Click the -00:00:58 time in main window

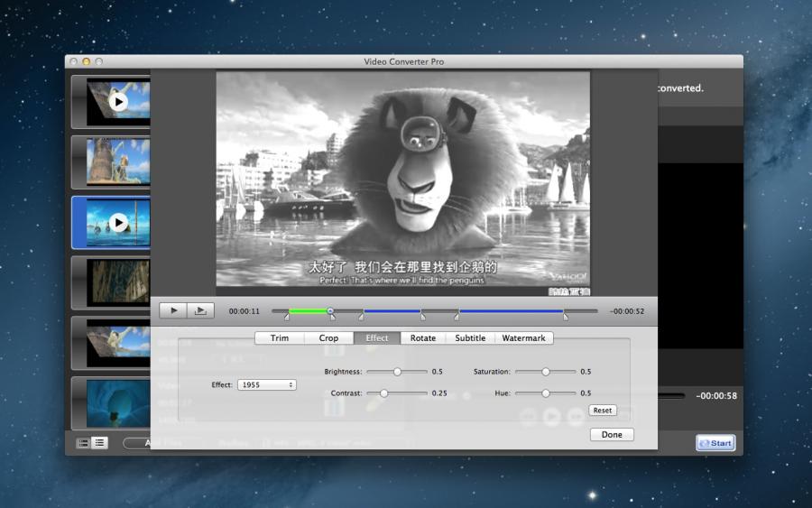(716, 395)
